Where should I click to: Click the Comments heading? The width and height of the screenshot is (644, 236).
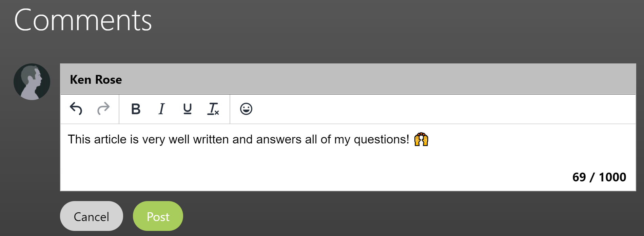click(x=83, y=20)
